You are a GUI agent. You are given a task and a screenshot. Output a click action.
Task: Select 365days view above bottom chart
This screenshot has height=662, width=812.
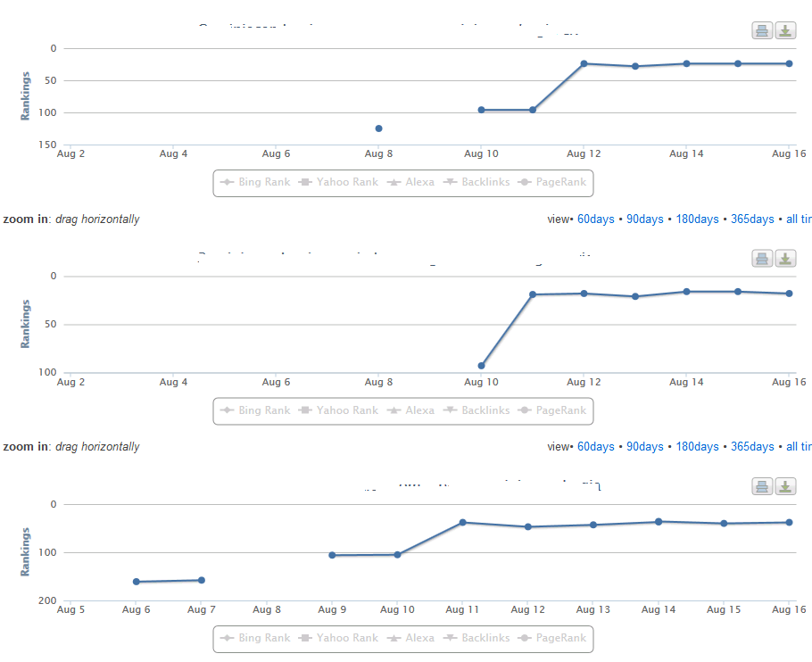[752, 447]
